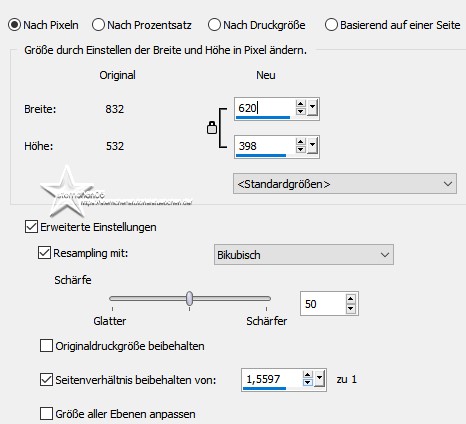Viewport: 466px width, 424px height.
Task: Expand the Standardgrößen dropdown
Action: point(345,184)
